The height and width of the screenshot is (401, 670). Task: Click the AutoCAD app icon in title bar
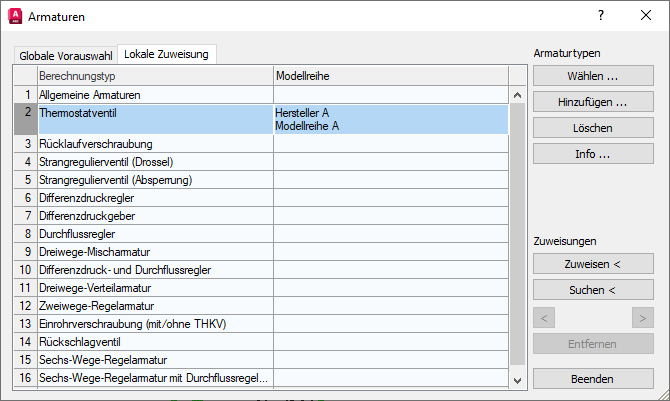tap(15, 16)
